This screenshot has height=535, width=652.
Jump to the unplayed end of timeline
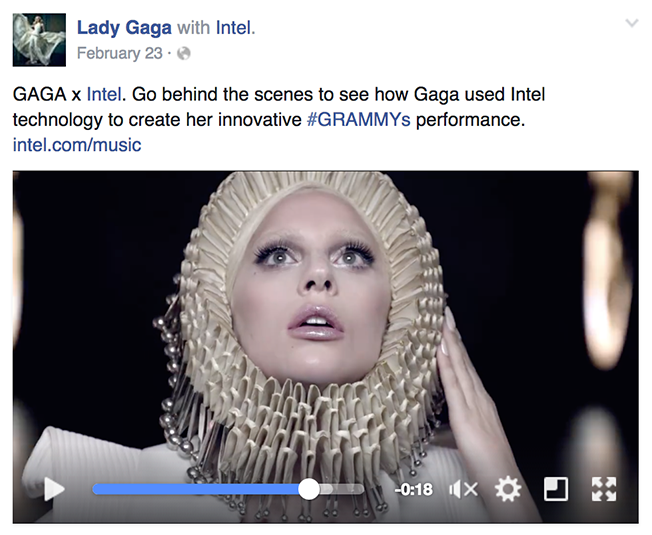pyautogui.click(x=361, y=489)
